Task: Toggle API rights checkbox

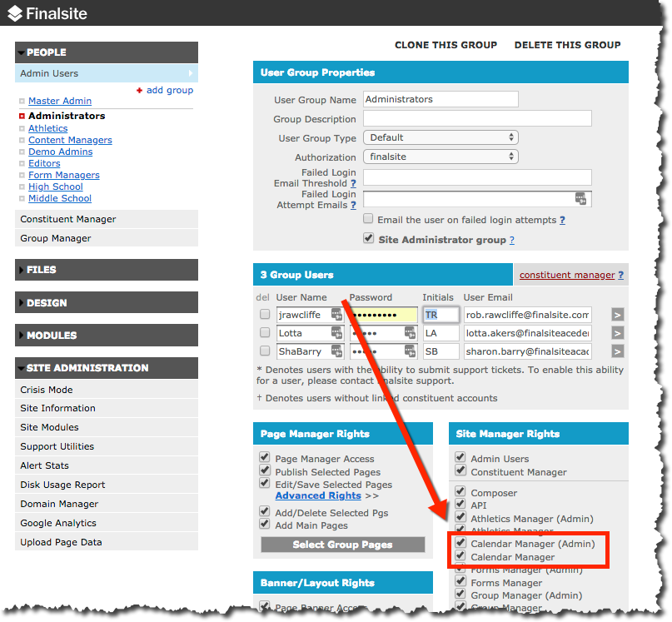Action: click(460, 504)
